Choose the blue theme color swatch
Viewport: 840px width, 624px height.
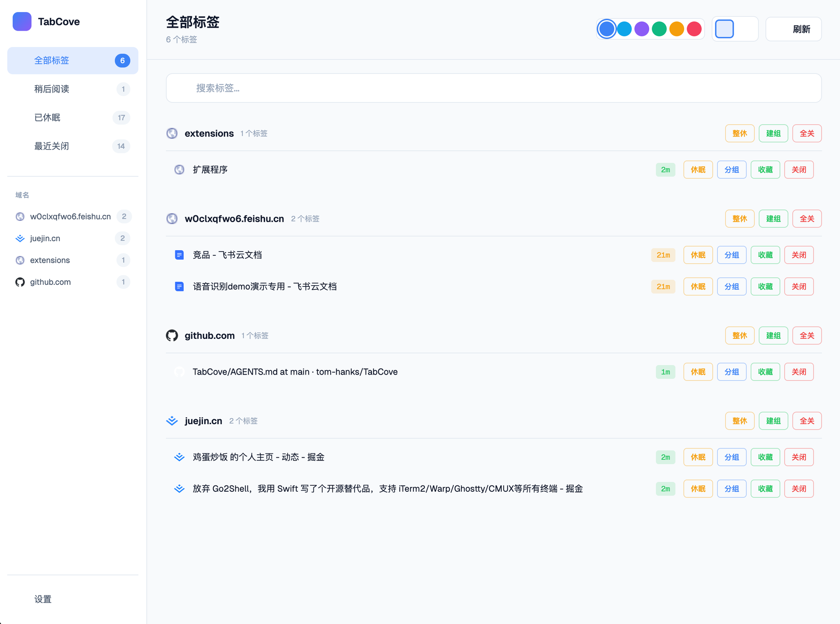606,29
